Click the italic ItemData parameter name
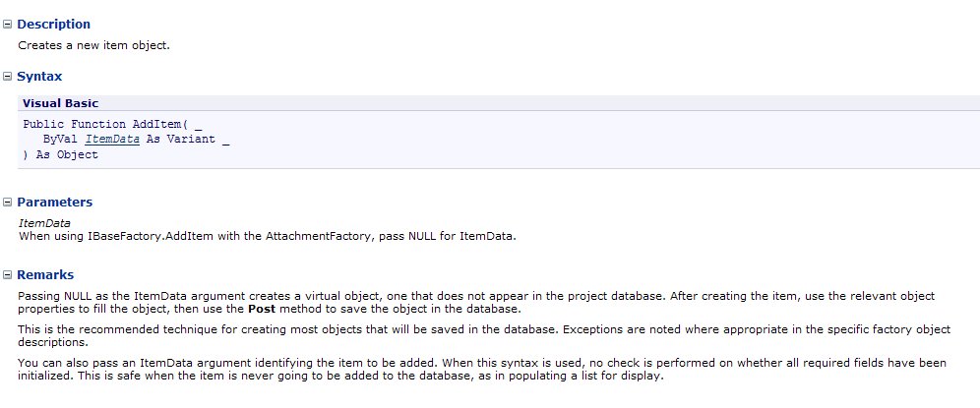Viewport: 980px width, 408px height. [x=44, y=223]
